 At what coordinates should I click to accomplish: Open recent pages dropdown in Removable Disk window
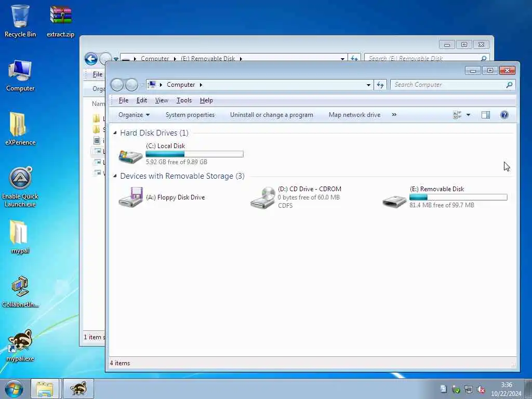click(x=116, y=59)
